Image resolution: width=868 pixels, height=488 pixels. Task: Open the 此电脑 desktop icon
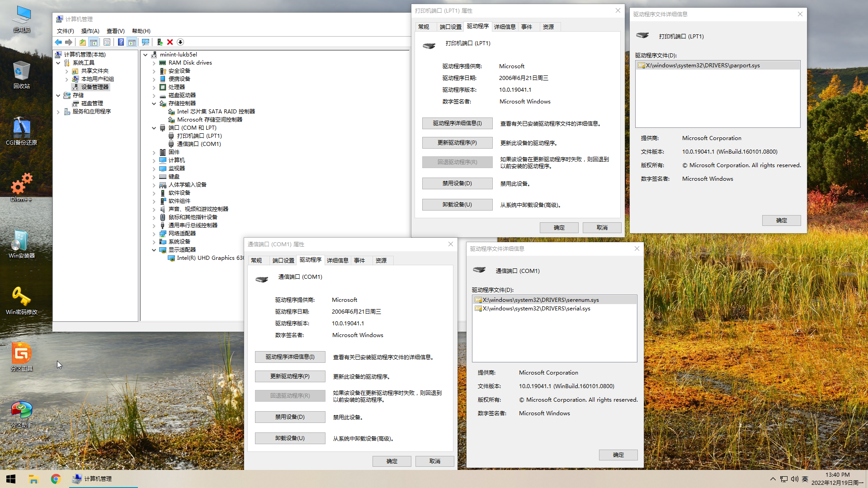tap(22, 19)
